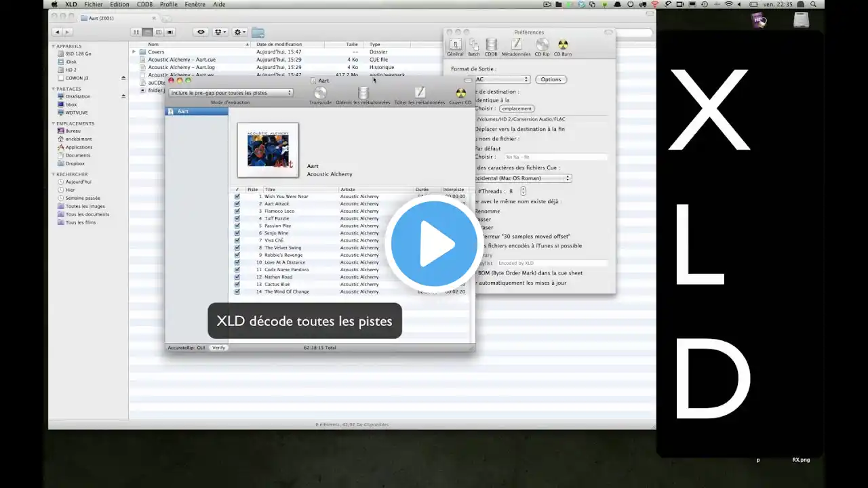Click the new folder icon in Finder toolbar
The height and width of the screenshot is (488, 868).
258,32
